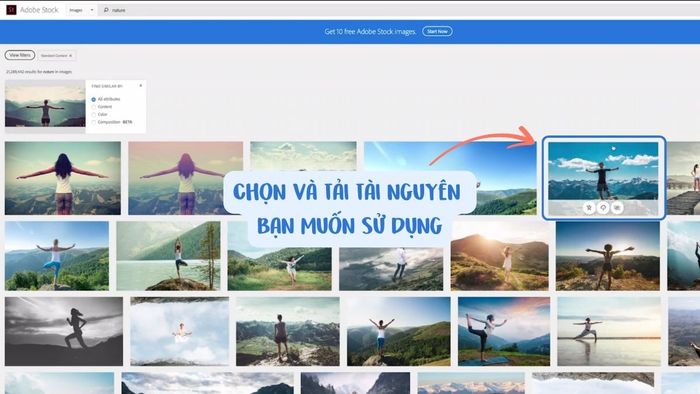Open the yoga by the lake photo
Screen dimensions: 700x394
[168, 256]
